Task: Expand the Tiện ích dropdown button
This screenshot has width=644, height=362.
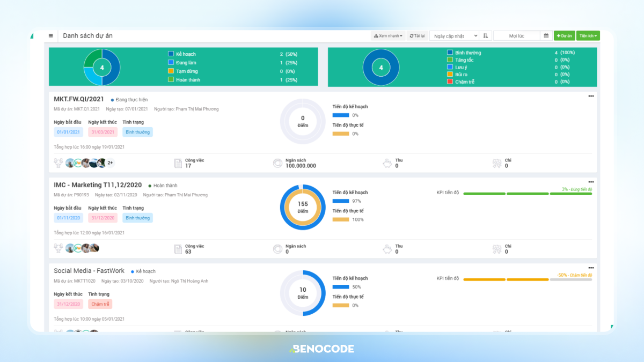Action: click(x=588, y=36)
